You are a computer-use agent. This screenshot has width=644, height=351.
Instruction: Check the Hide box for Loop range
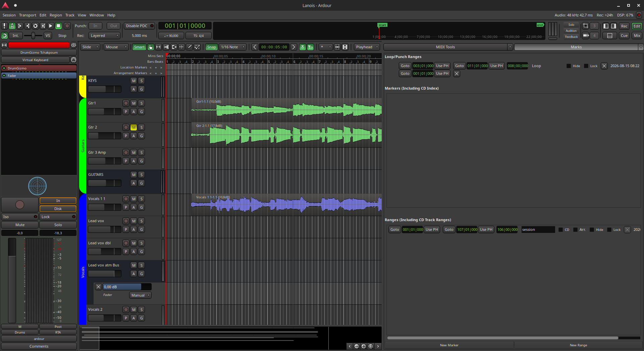coord(569,66)
